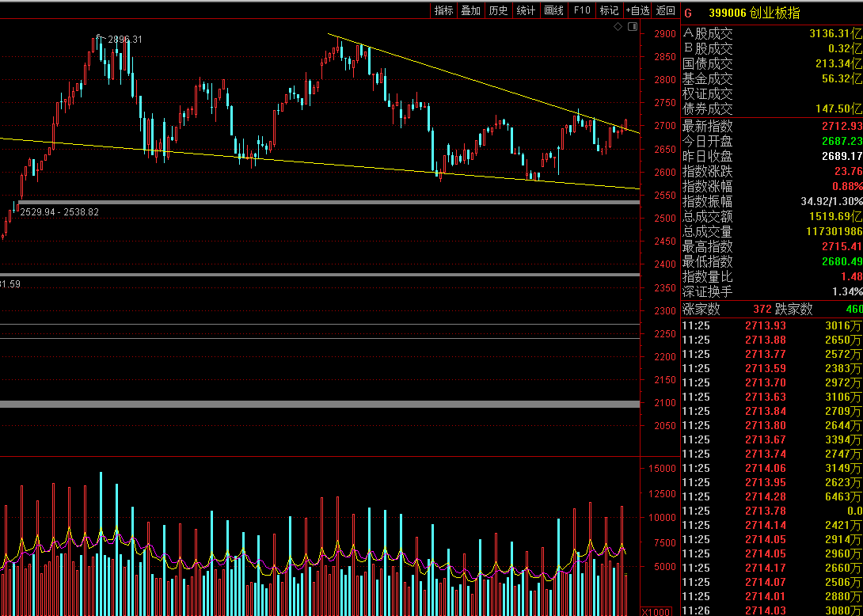Open the 统计 statistics tool

coord(526,10)
